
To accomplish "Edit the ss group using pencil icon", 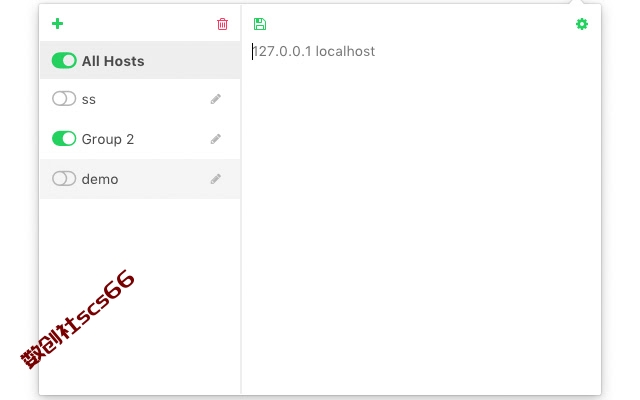I will pyautogui.click(x=216, y=99).
